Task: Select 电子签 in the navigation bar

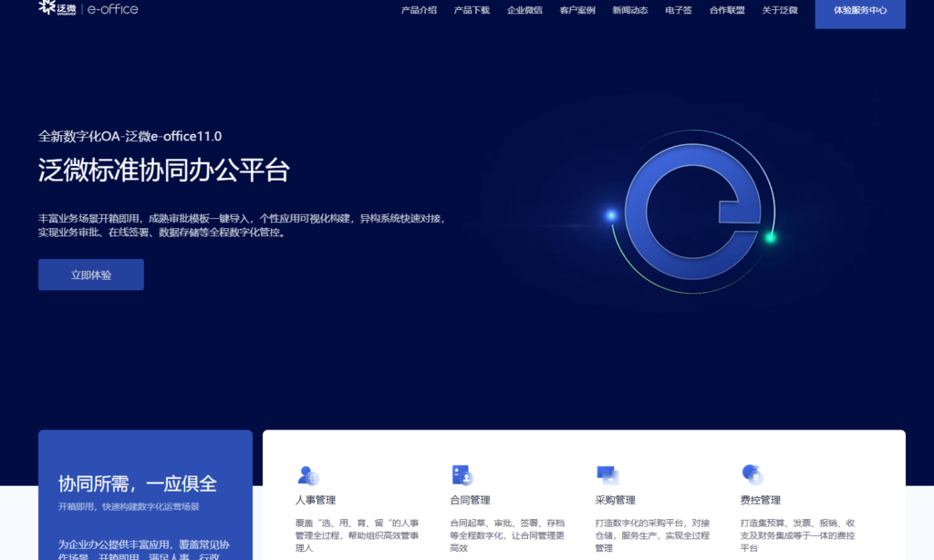Action: point(679,10)
